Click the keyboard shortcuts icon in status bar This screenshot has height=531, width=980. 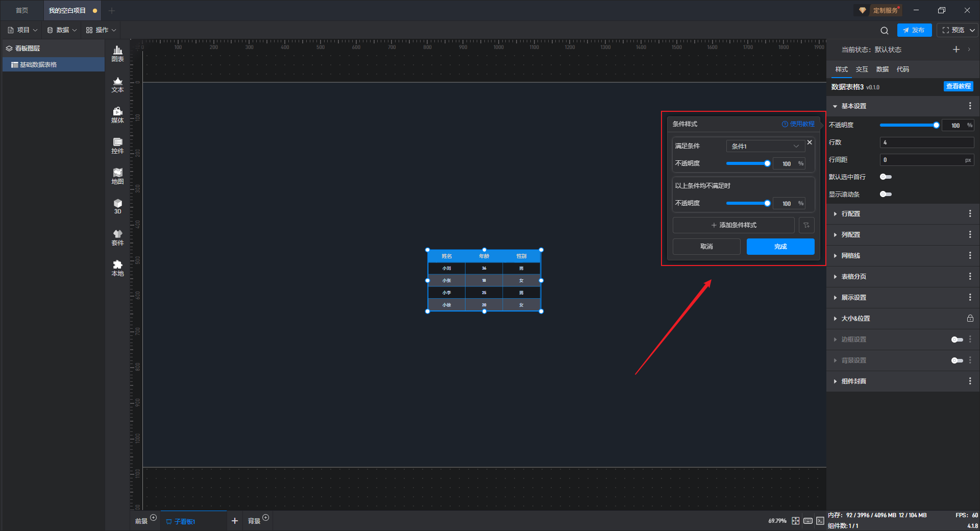(x=808, y=521)
